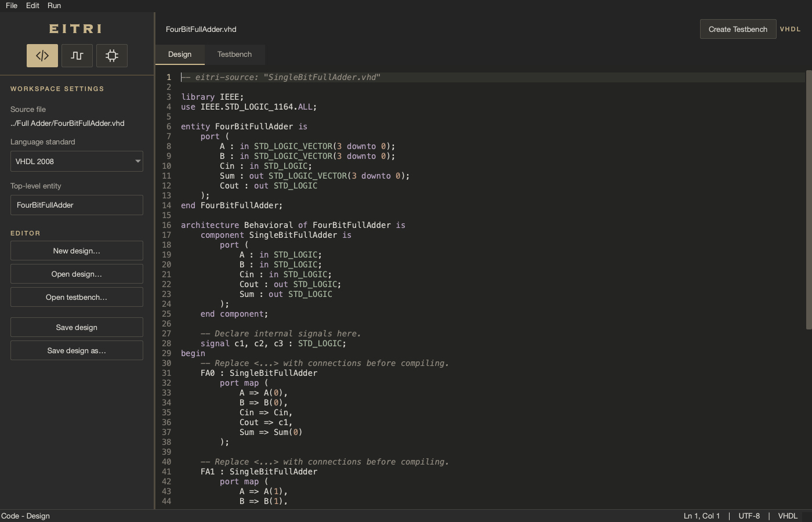Click the Save design button

pos(77,327)
